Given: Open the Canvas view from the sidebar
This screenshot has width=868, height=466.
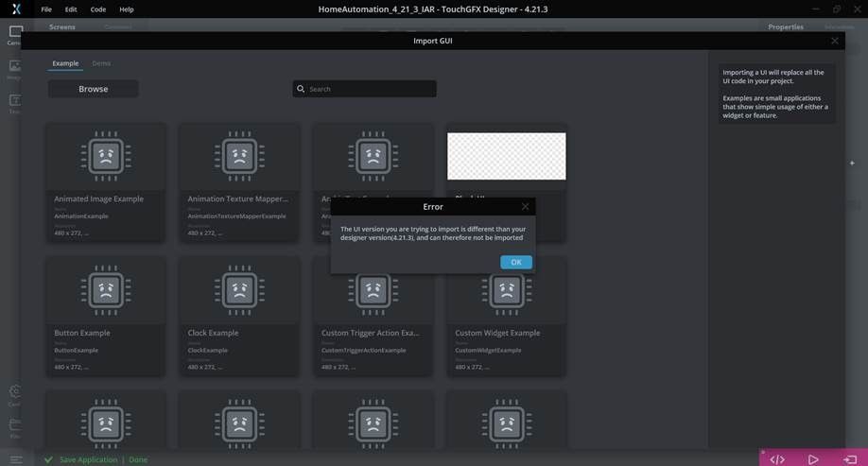Looking at the screenshot, I should click(x=15, y=35).
